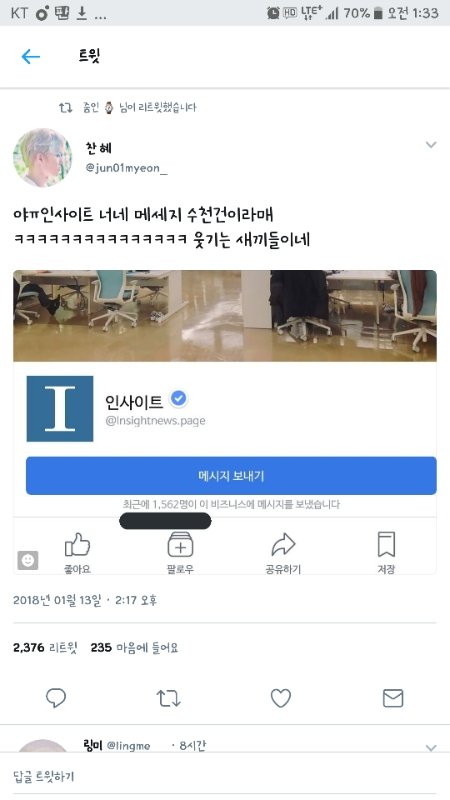Click the 좋아요 thumbs-up icon
Viewport: 450px width, 800px height.
point(77,544)
